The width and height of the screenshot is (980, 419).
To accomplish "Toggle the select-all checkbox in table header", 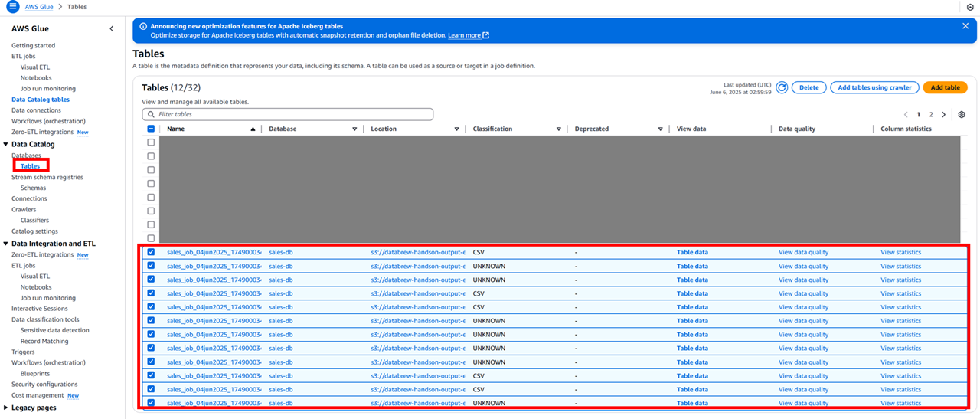I will 151,129.
